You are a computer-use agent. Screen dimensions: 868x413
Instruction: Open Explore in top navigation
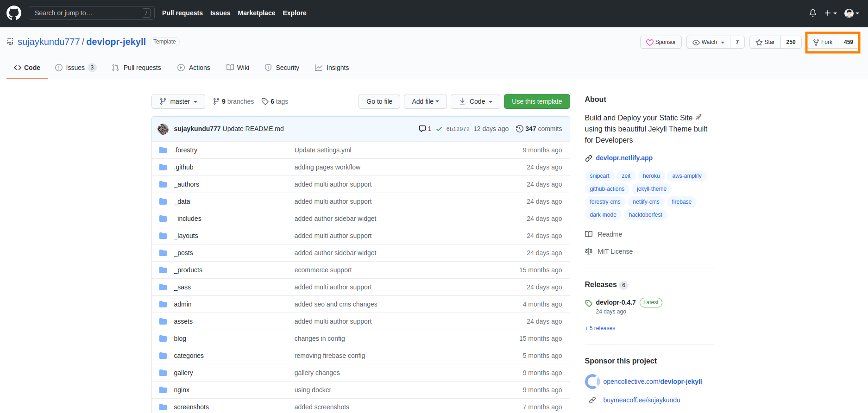point(295,13)
